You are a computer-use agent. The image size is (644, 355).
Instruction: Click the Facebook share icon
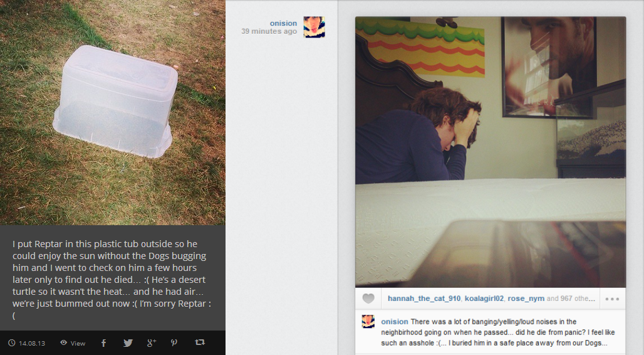click(103, 342)
